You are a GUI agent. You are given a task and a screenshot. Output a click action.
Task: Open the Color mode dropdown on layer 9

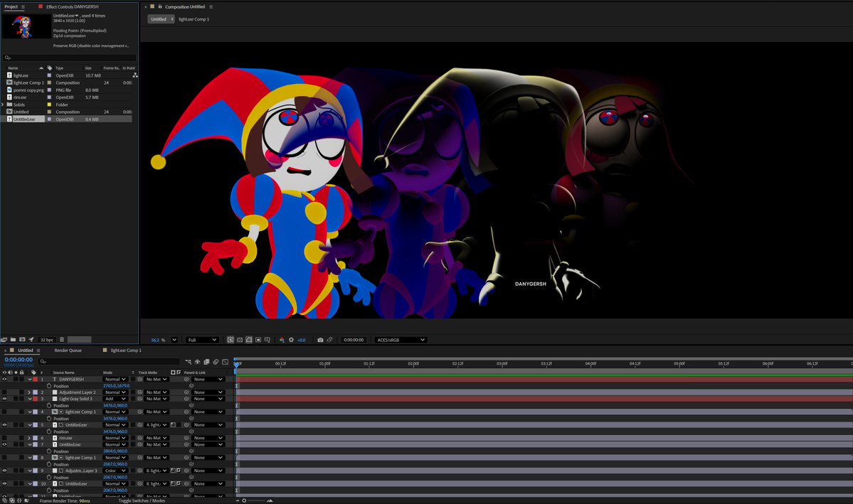(x=115, y=471)
